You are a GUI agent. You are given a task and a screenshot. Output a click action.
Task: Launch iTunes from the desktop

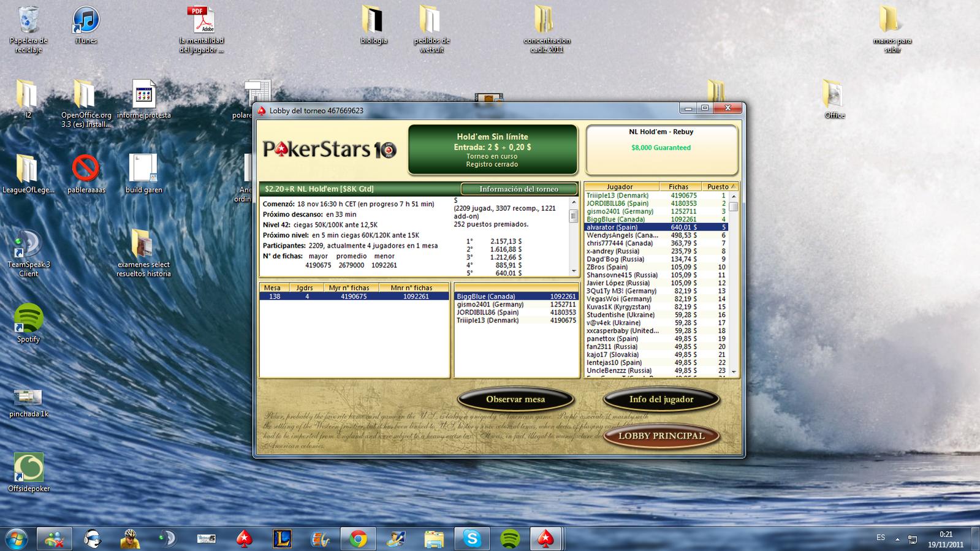pyautogui.click(x=86, y=25)
